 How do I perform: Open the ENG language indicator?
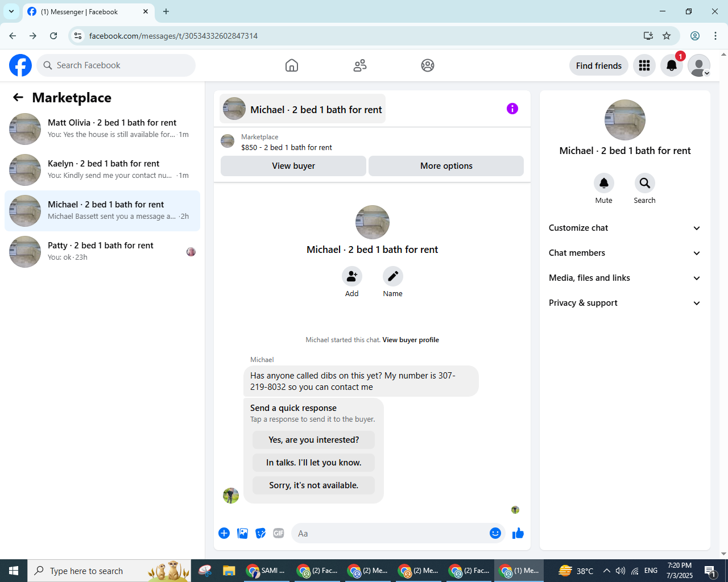tap(651, 571)
